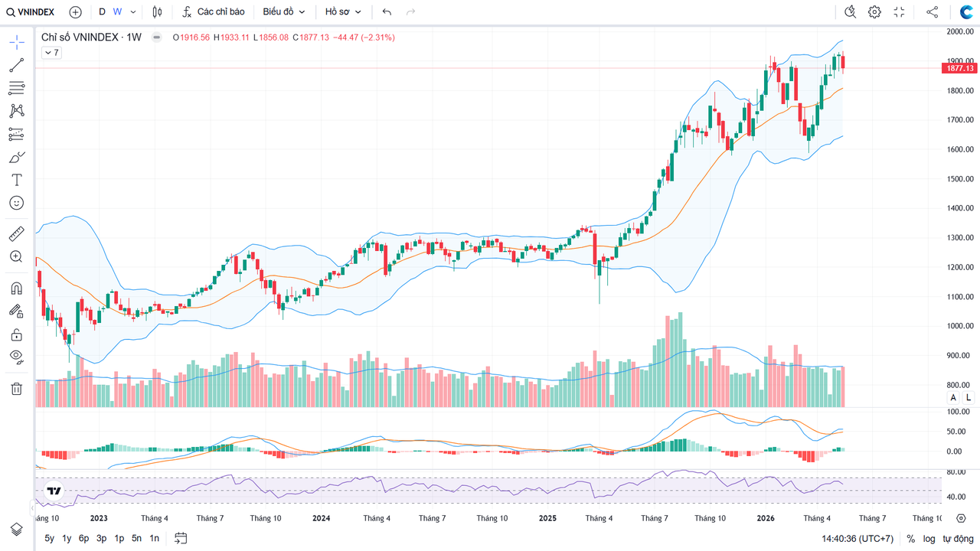Select the Fibonacci retracement tool

point(16,88)
